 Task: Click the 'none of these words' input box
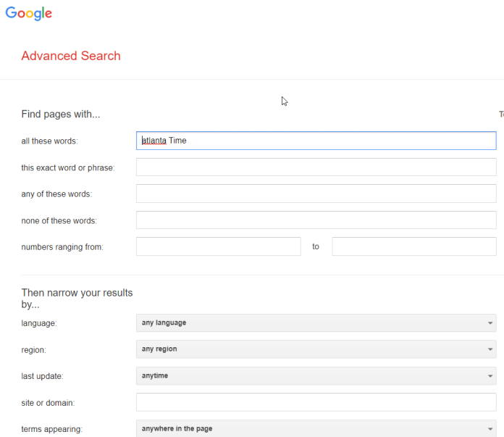point(316,220)
